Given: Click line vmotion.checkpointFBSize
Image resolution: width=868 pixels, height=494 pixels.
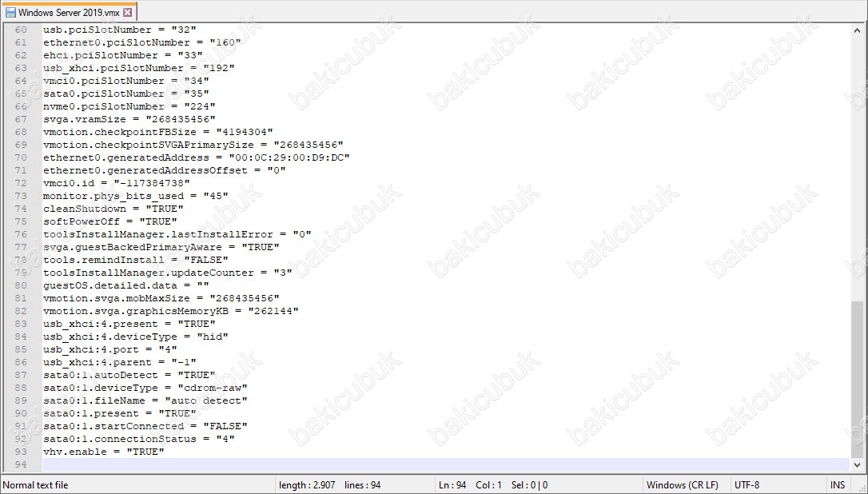Looking at the screenshot, I should [x=157, y=132].
